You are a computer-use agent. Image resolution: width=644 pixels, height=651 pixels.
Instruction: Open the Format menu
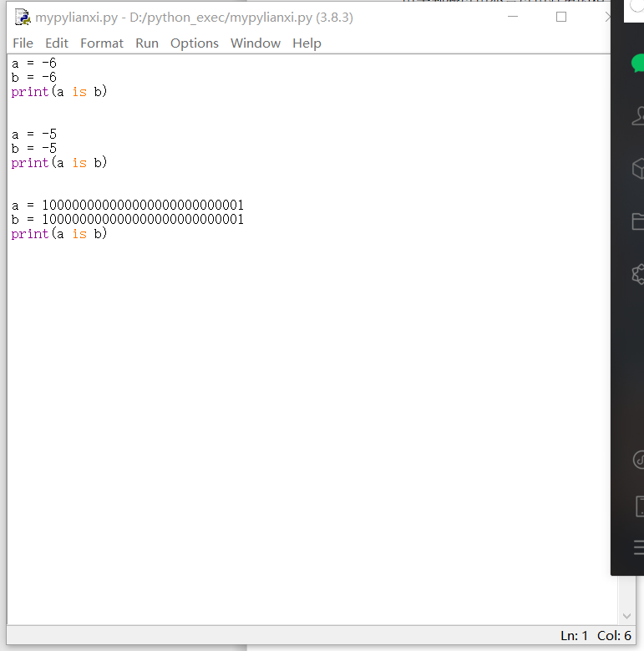point(102,43)
